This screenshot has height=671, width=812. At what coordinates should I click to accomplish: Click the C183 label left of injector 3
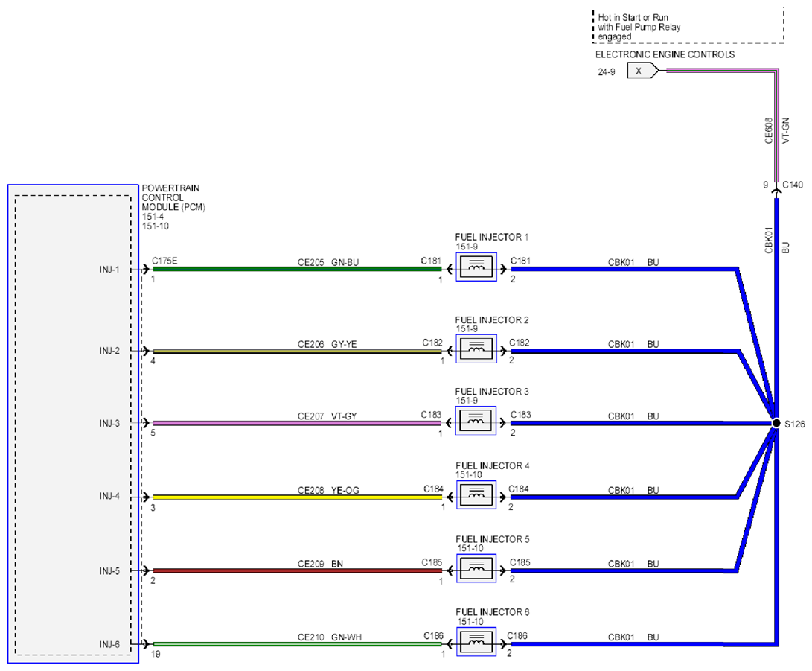[431, 415]
